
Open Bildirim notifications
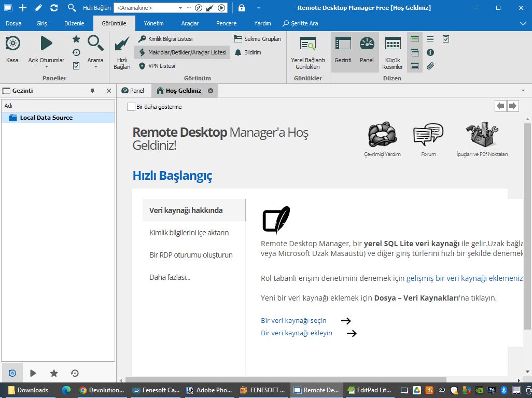pos(248,52)
